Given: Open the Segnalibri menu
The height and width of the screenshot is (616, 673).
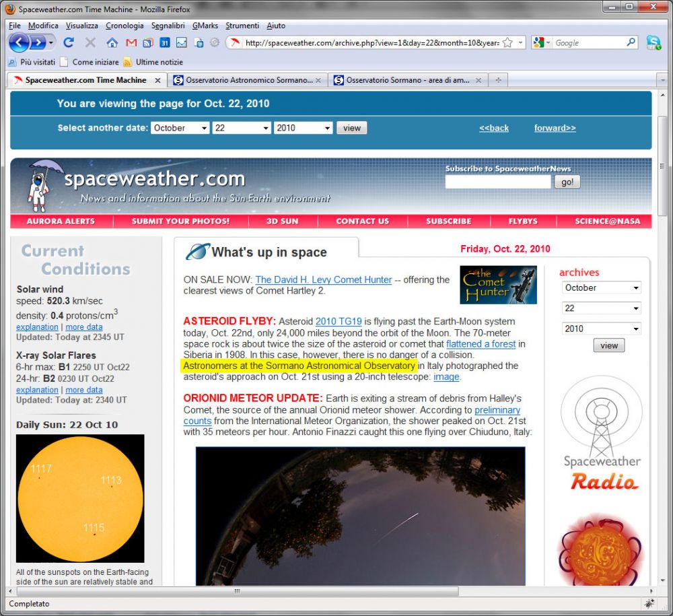Looking at the screenshot, I should [x=168, y=26].
